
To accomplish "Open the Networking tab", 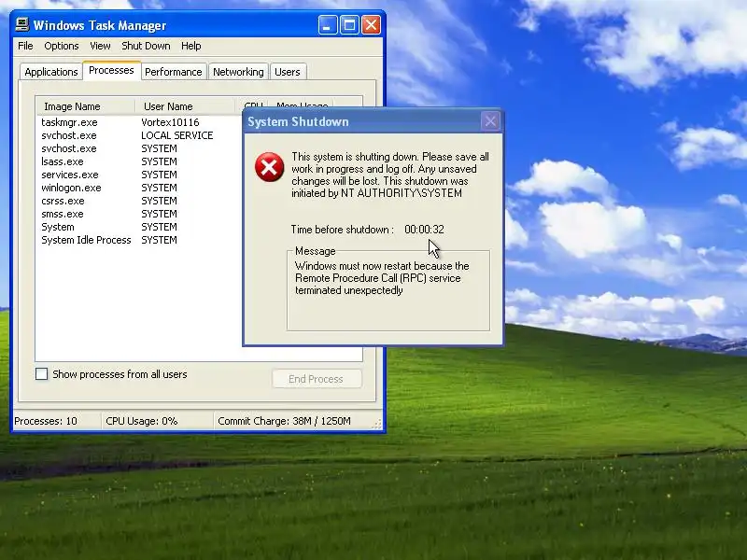I will [x=238, y=72].
